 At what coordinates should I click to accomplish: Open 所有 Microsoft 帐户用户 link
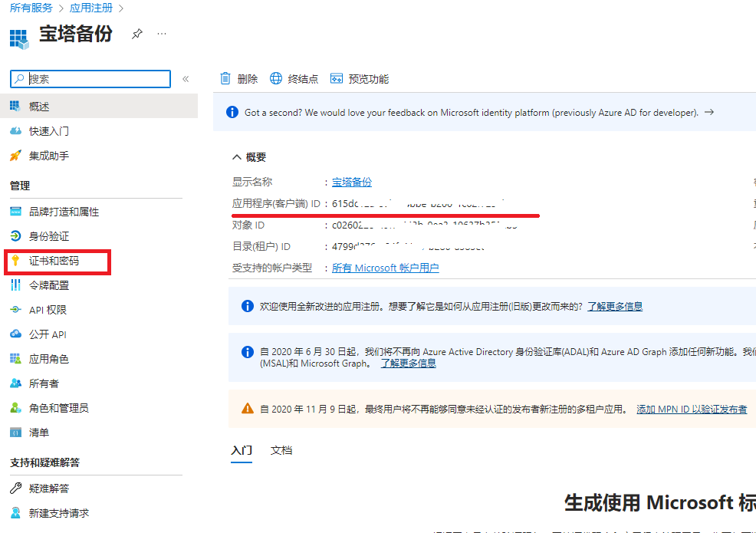coord(385,268)
